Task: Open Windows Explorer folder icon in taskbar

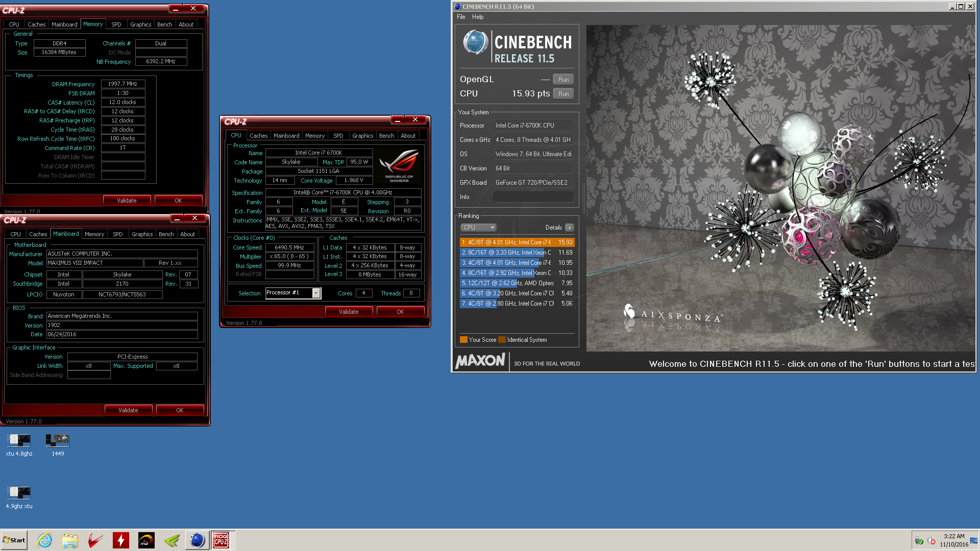Action: click(x=70, y=540)
